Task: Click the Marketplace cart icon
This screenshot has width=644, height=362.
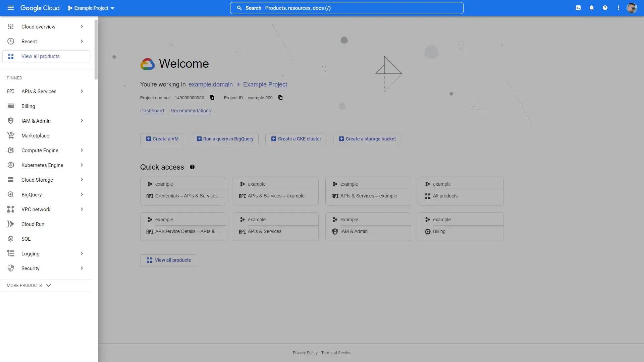Action: [11, 135]
